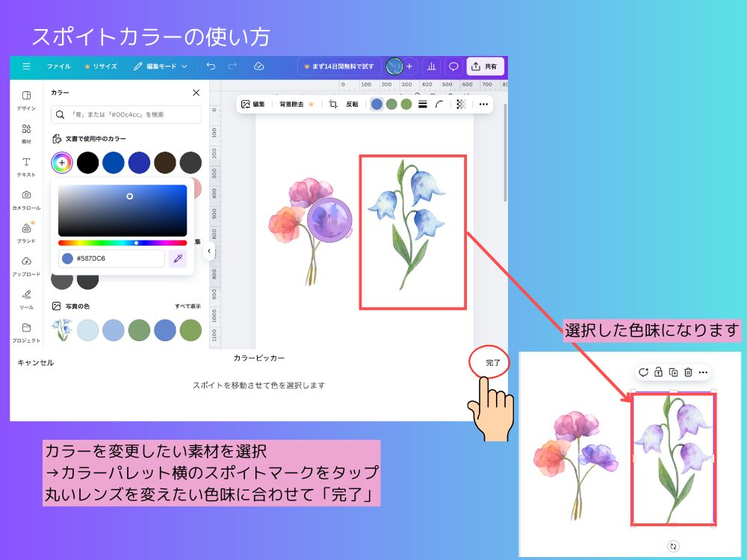747x560 pixels.
Task: Open the ブランド panel in the sidebar
Action: pyautogui.click(x=25, y=231)
